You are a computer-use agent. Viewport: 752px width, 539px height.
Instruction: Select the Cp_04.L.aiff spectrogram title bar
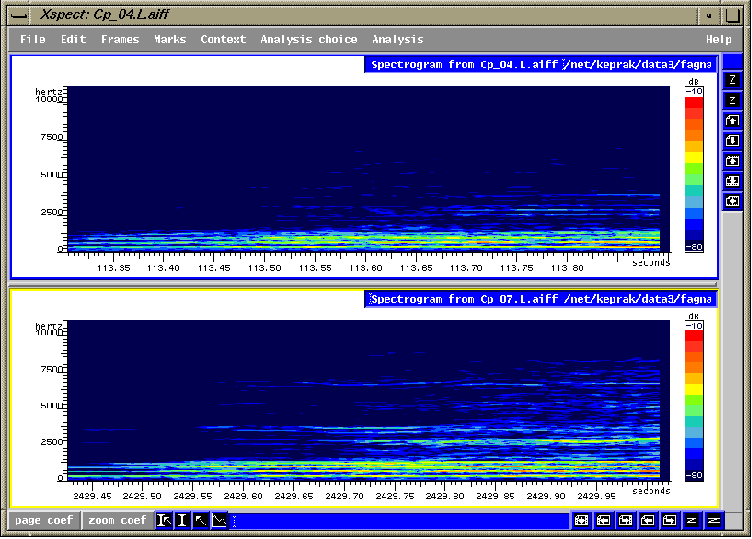540,64
